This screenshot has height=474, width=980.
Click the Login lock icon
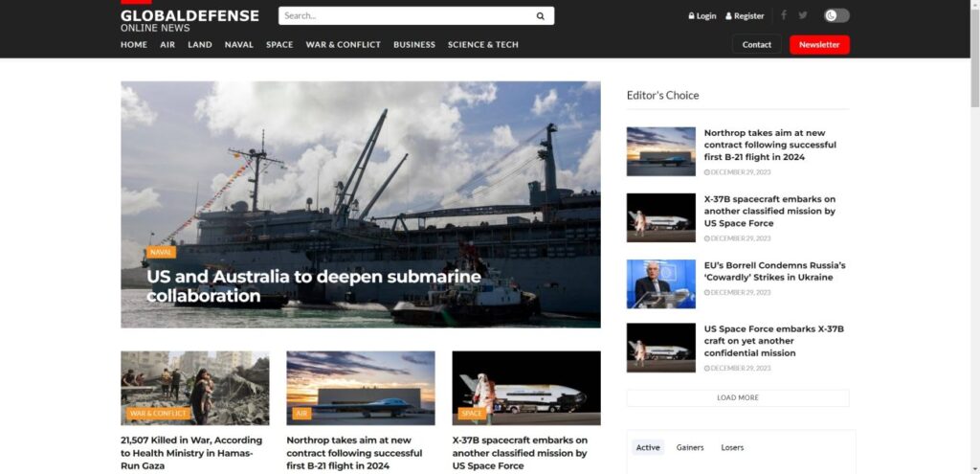(x=692, y=16)
